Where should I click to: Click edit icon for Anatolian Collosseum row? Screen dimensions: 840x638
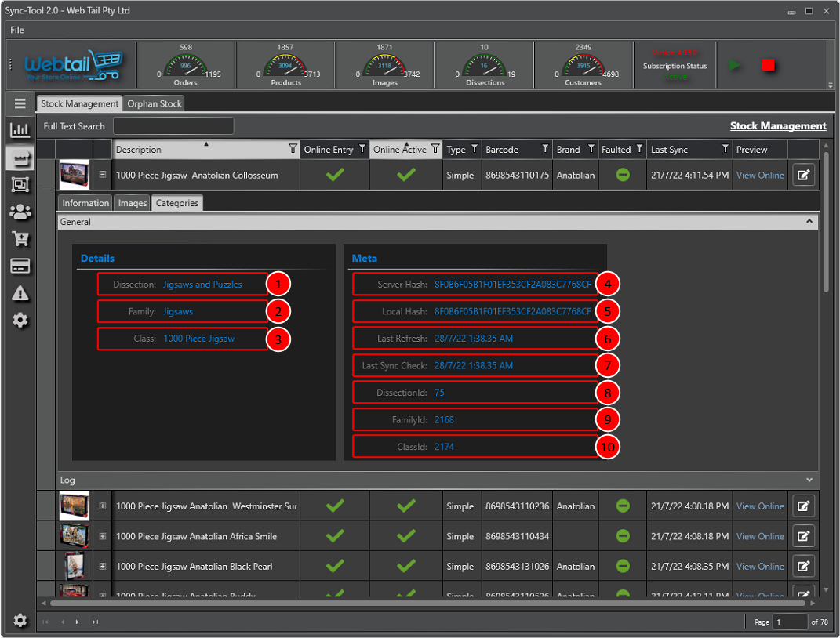coord(803,176)
